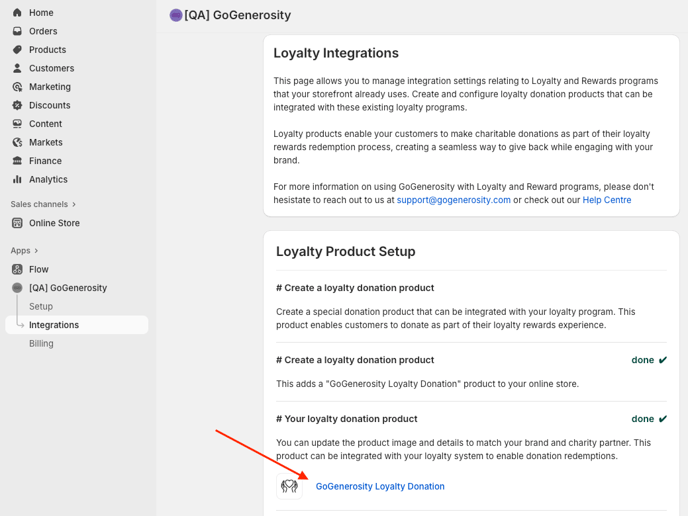The width and height of the screenshot is (688, 516).
Task: Open the Setup subpage
Action: (41, 306)
